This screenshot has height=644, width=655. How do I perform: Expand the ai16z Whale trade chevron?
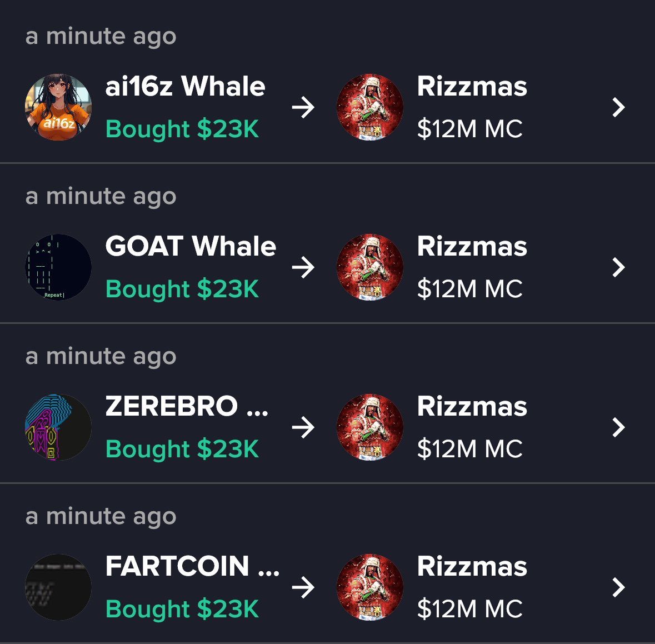618,107
